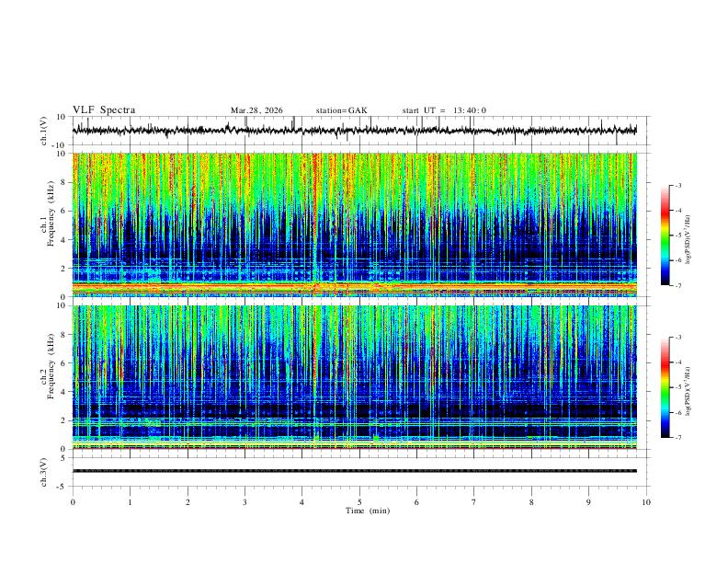Click the "-7" tick on upper color bar
Viewport: 728px width, 563px height.
tap(677, 285)
